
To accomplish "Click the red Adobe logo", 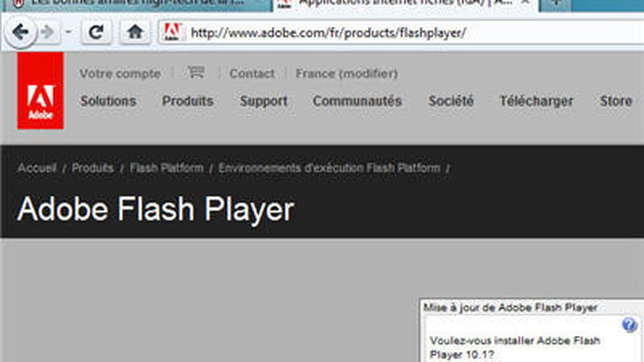I will (x=40, y=90).
